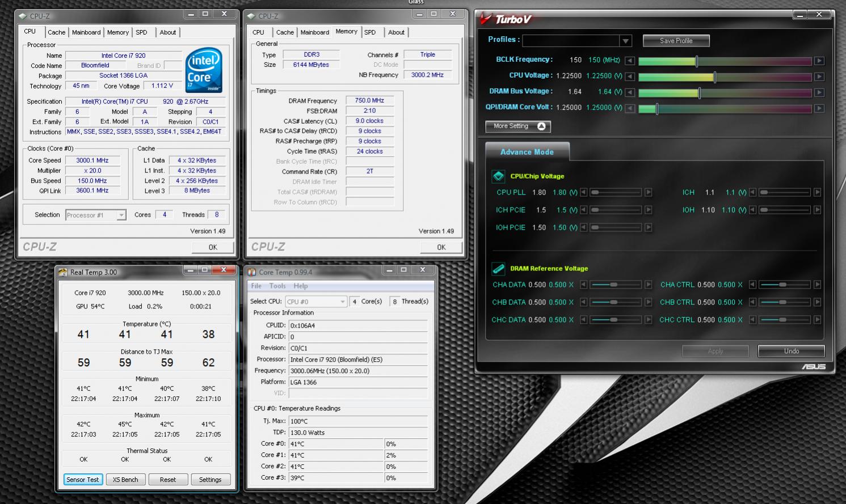Click CPU PLL voltage increase arrow

649,193
